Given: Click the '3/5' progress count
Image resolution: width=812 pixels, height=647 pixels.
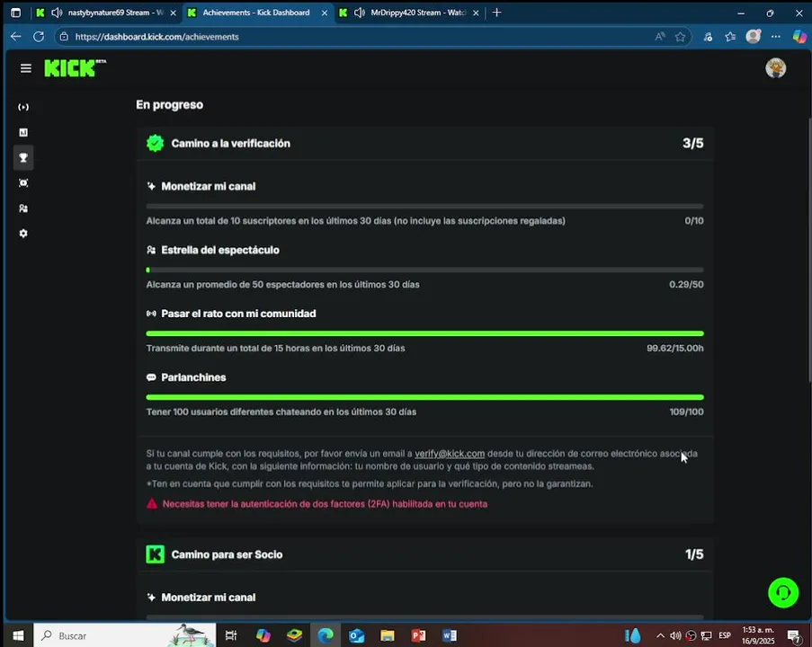Looking at the screenshot, I should point(693,144).
